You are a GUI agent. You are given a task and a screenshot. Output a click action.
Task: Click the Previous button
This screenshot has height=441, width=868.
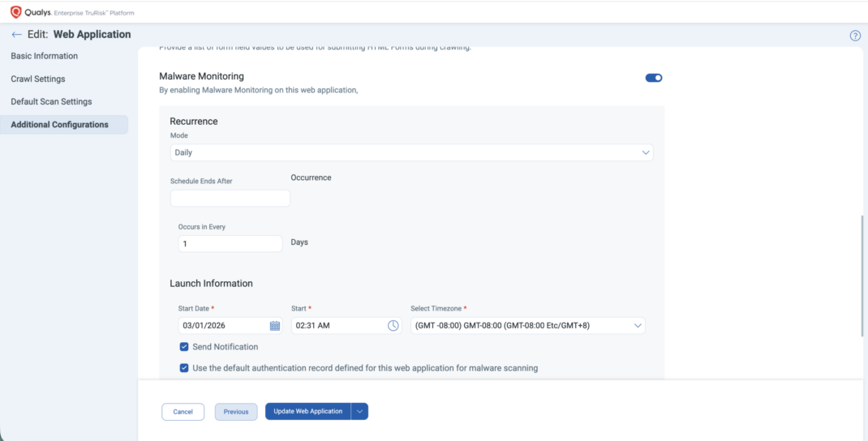[x=236, y=412]
